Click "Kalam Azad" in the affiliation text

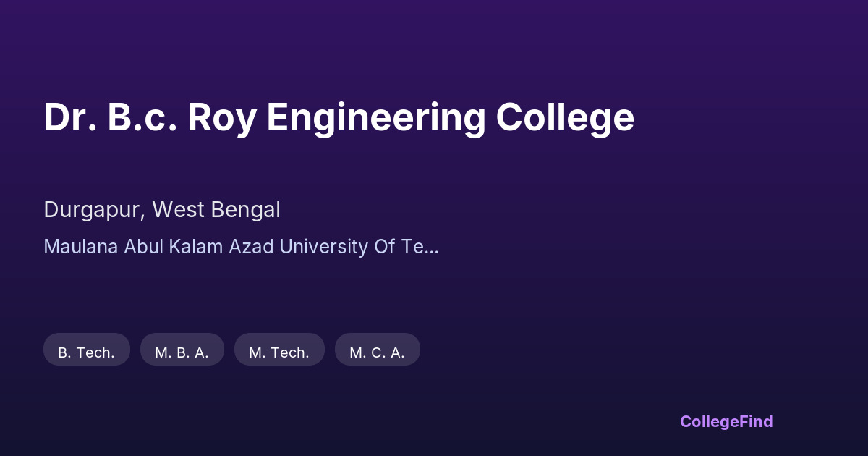tap(226, 247)
